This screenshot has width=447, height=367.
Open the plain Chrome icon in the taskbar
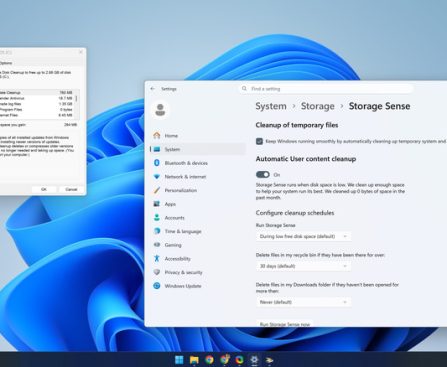[x=209, y=360]
